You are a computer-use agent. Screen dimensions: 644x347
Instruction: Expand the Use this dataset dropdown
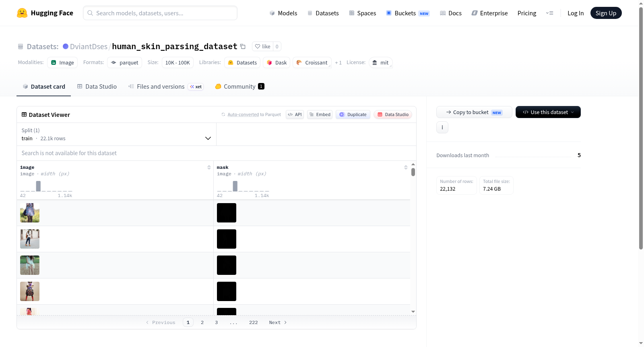click(548, 112)
